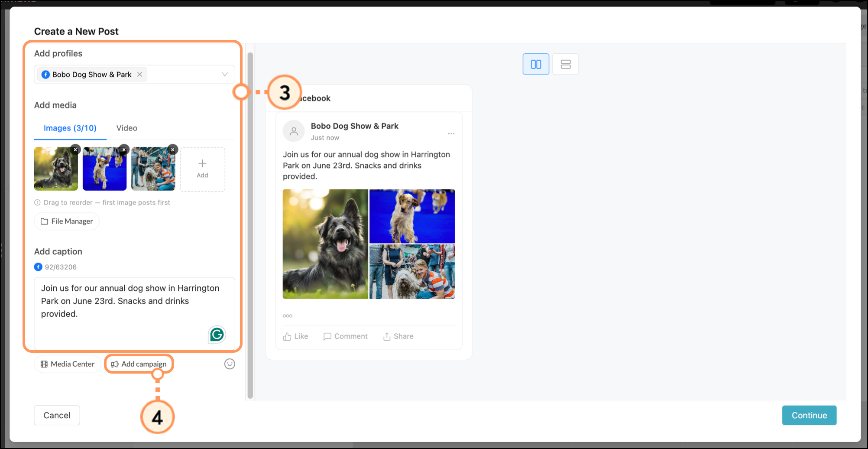Click the left panel vertical scrollbar
Image resolution: width=868 pixels, height=449 pixels.
[250, 225]
